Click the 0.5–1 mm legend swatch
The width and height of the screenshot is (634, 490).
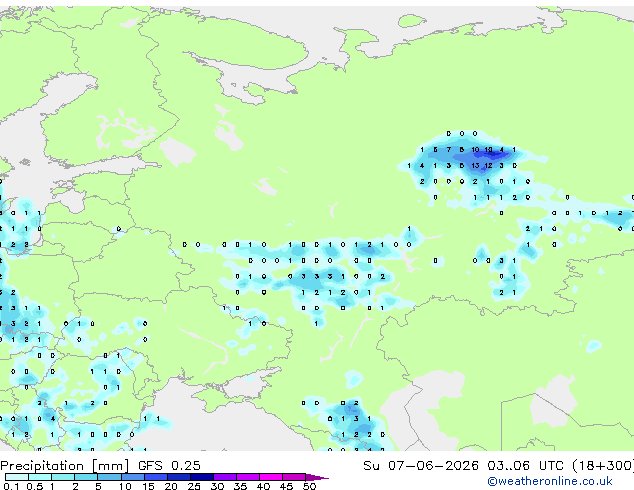(40, 477)
